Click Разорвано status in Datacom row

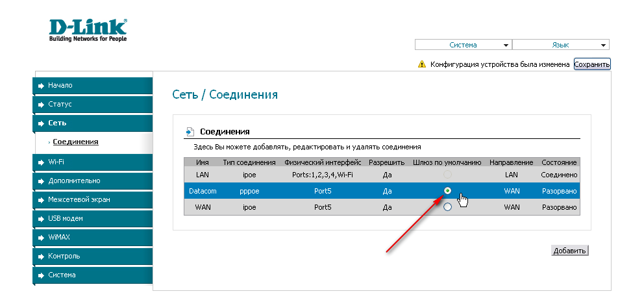560,191
